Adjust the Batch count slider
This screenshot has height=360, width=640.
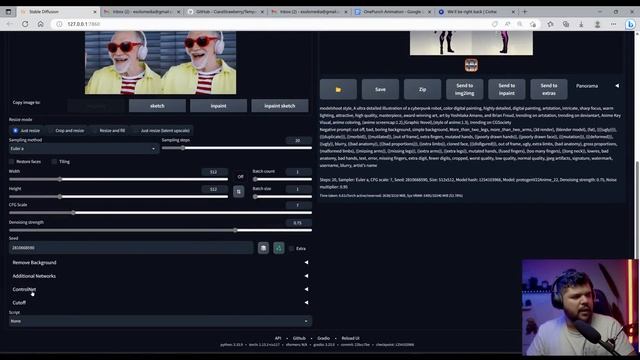point(282,179)
